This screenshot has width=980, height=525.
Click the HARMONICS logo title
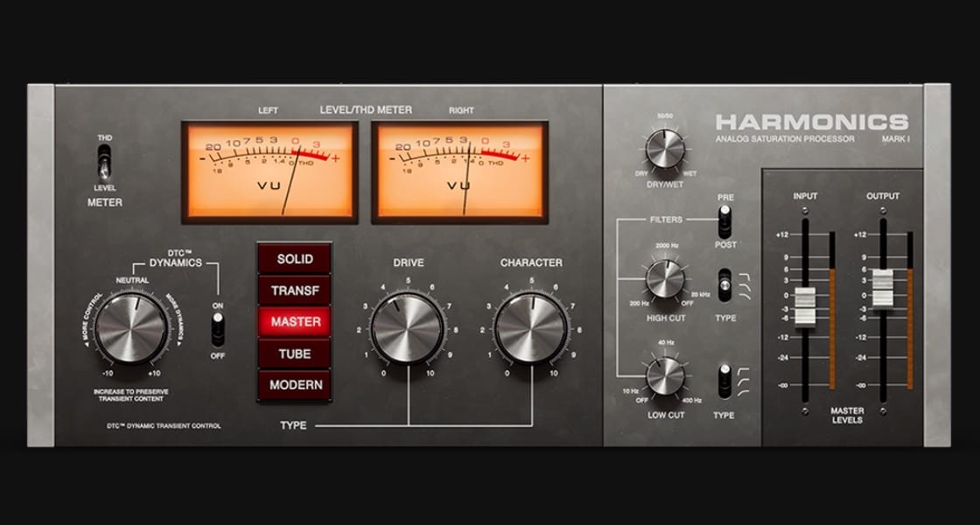click(x=812, y=122)
